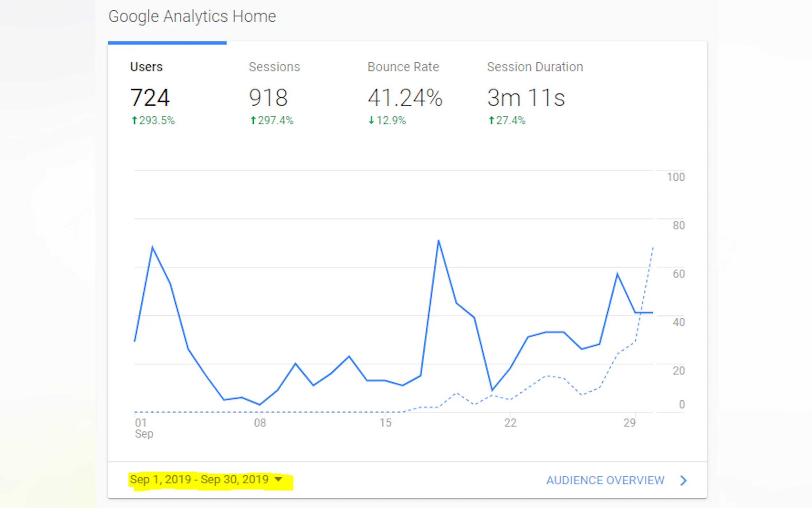Click the chevron next to Audience Overview
Image resolution: width=812 pixels, height=508 pixels.
(683, 480)
